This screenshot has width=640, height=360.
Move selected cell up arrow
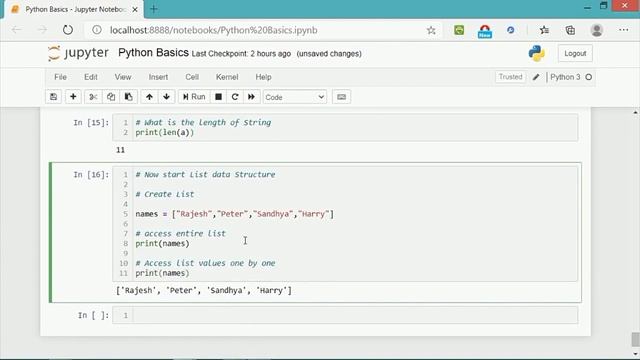click(x=149, y=97)
